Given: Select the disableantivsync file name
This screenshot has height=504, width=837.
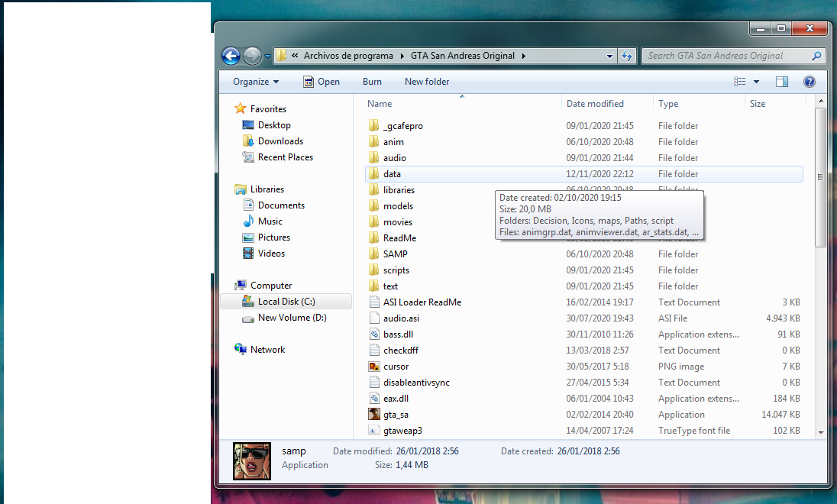Looking at the screenshot, I should pyautogui.click(x=416, y=383).
